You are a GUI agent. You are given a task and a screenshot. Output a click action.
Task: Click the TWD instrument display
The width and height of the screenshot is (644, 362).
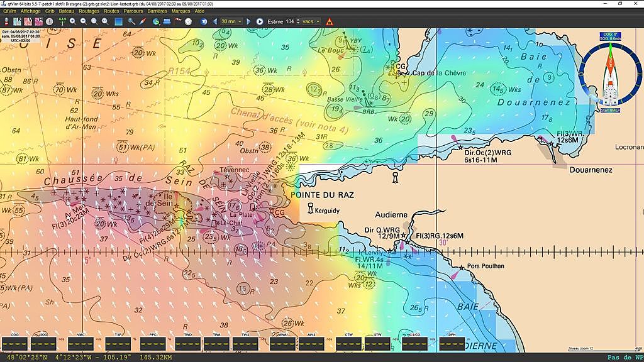tap(187, 344)
